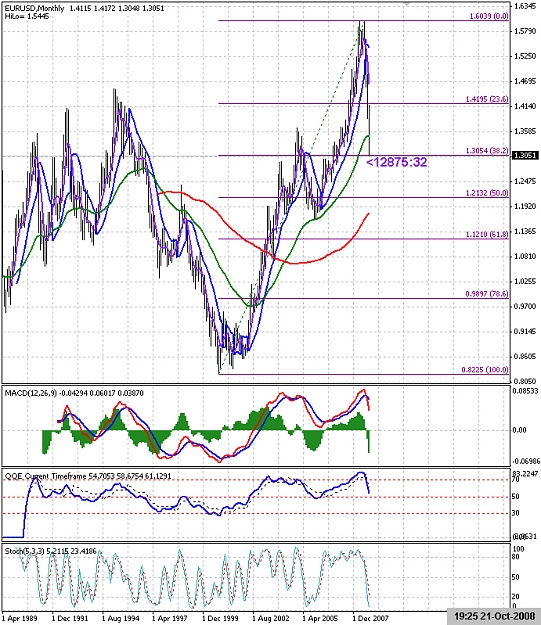
Task: Click the 1 Dec 2007 date label
Action: (x=370, y=618)
